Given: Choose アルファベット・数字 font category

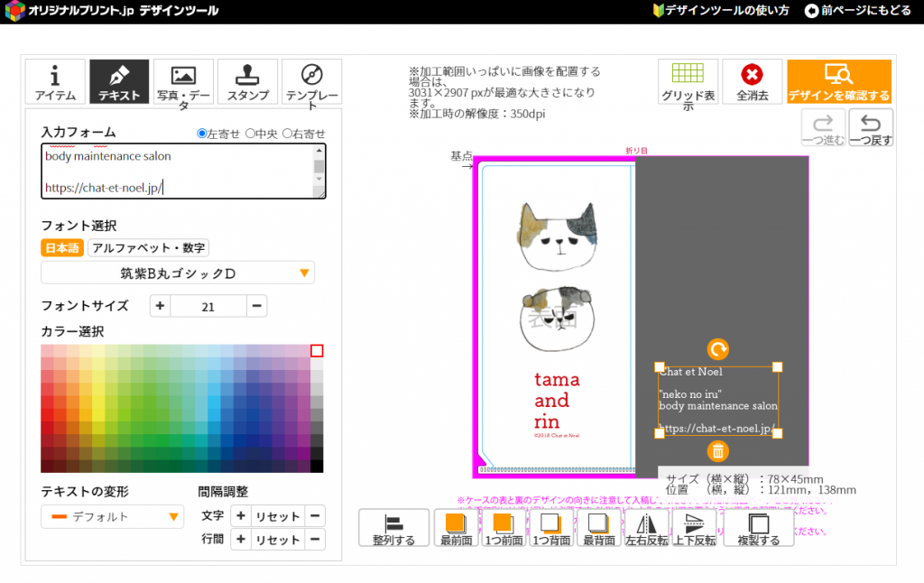Looking at the screenshot, I should (149, 247).
